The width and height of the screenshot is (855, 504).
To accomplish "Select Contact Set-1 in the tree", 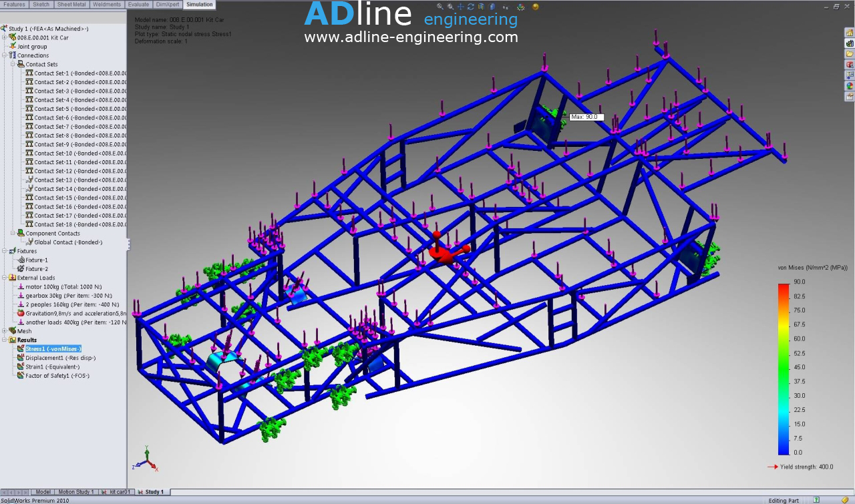I will 80,73.
